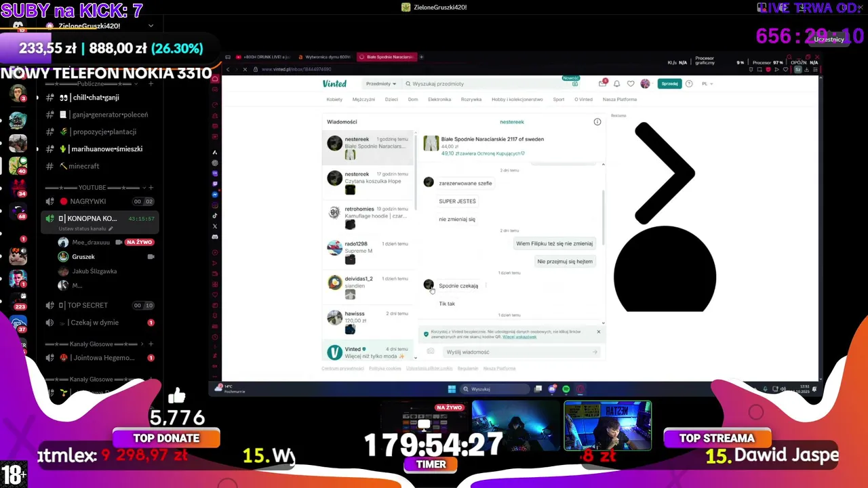Open the Vinted inbox envelope icon
868x488 pixels.
[602, 83]
